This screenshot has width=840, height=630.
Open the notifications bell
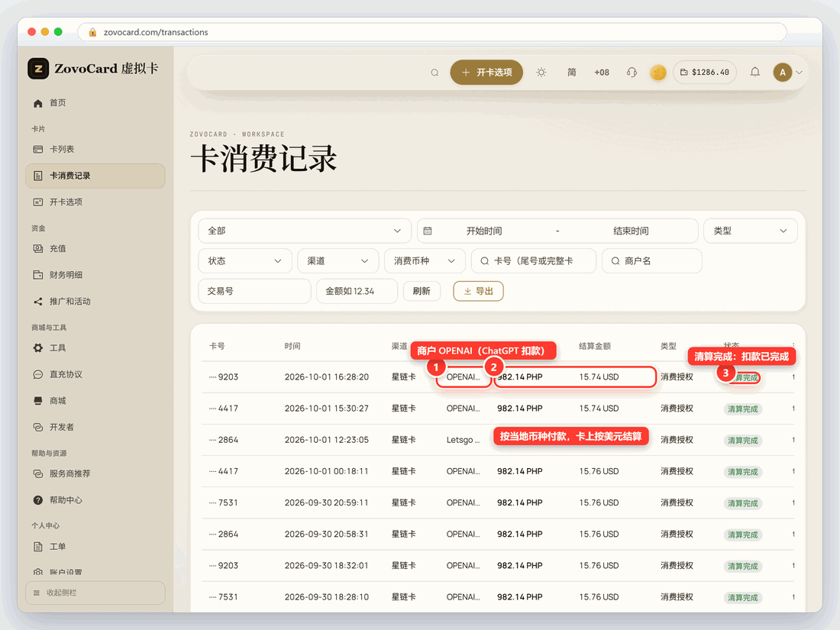[x=754, y=72]
